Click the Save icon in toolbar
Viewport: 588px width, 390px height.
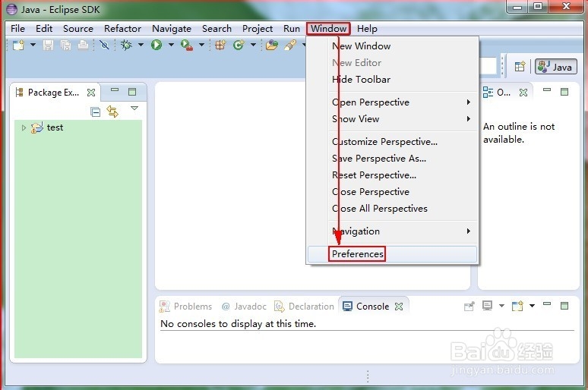pos(48,46)
